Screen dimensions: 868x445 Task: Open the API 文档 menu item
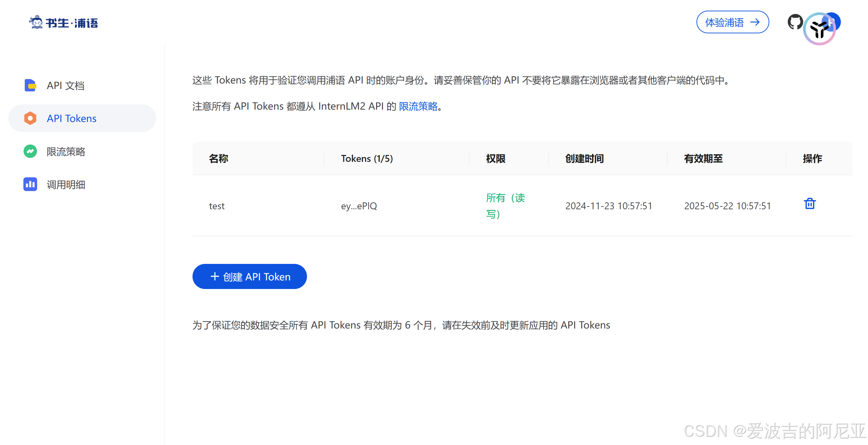tap(66, 86)
